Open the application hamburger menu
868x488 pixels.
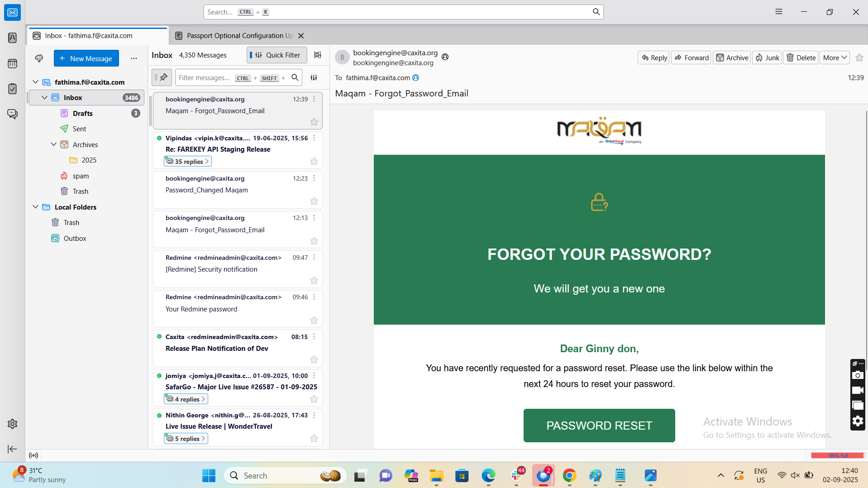[779, 12]
